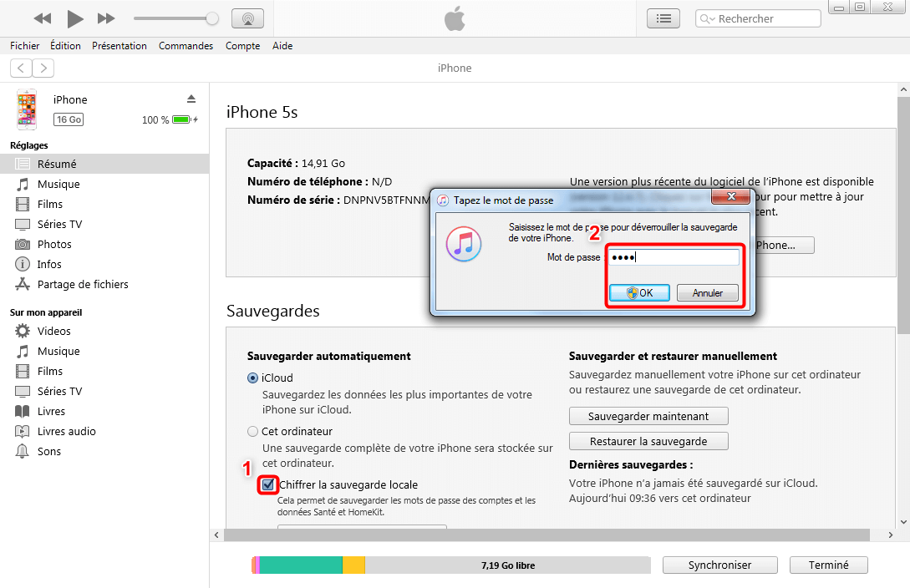
Task: Click the Terminé button
Action: click(x=828, y=565)
